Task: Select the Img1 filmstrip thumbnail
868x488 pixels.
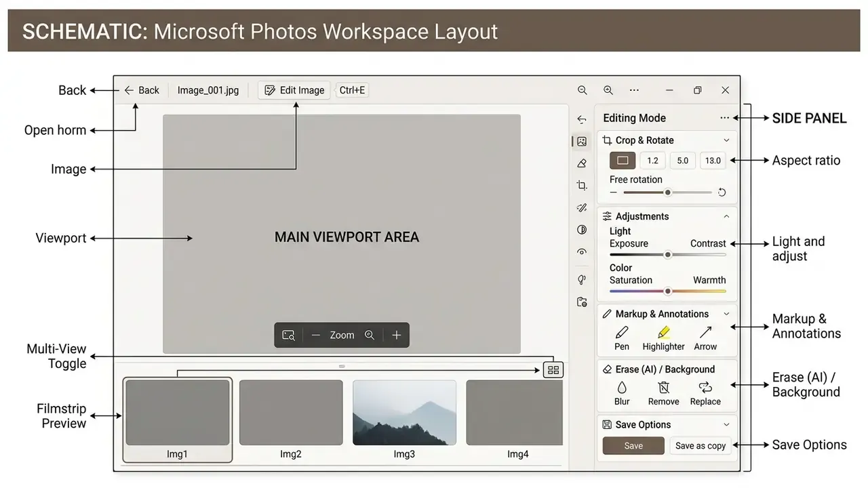Action: [178, 420]
